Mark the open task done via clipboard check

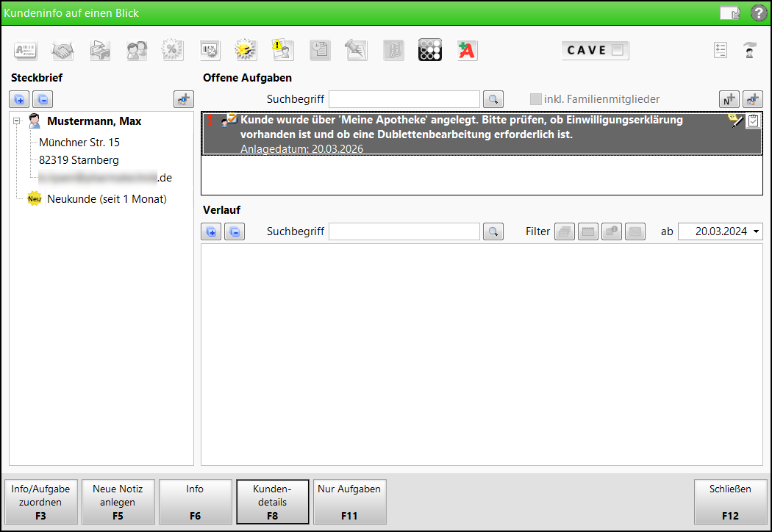pos(753,122)
